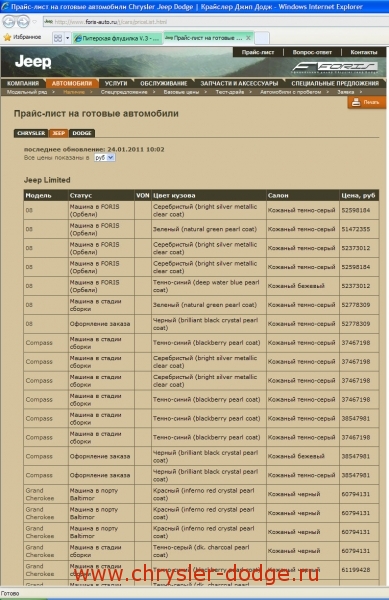
Task: Go to Заявка submenu link
Action: click(345, 92)
